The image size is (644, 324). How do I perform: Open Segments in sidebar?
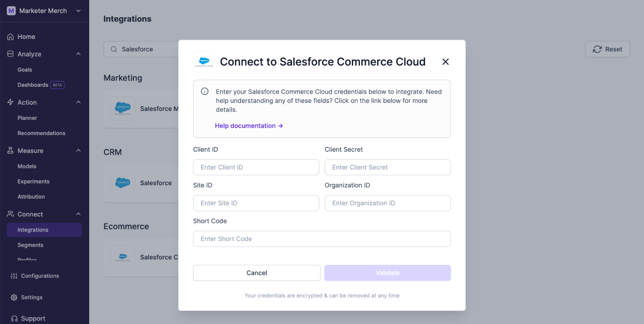pyautogui.click(x=30, y=245)
